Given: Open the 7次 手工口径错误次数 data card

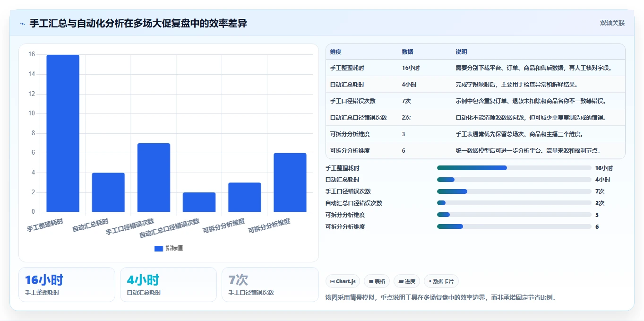Looking at the screenshot, I should 270,285.
